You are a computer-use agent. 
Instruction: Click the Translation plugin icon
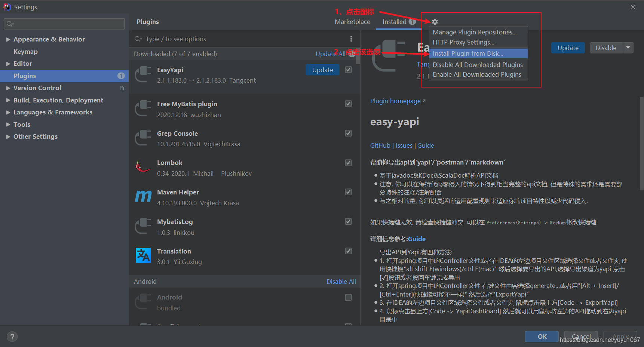[142, 255]
